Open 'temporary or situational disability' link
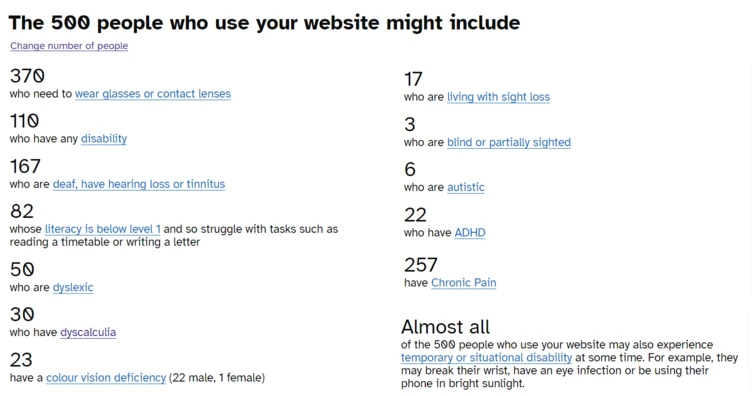This screenshot has height=396, width=752. (x=486, y=358)
